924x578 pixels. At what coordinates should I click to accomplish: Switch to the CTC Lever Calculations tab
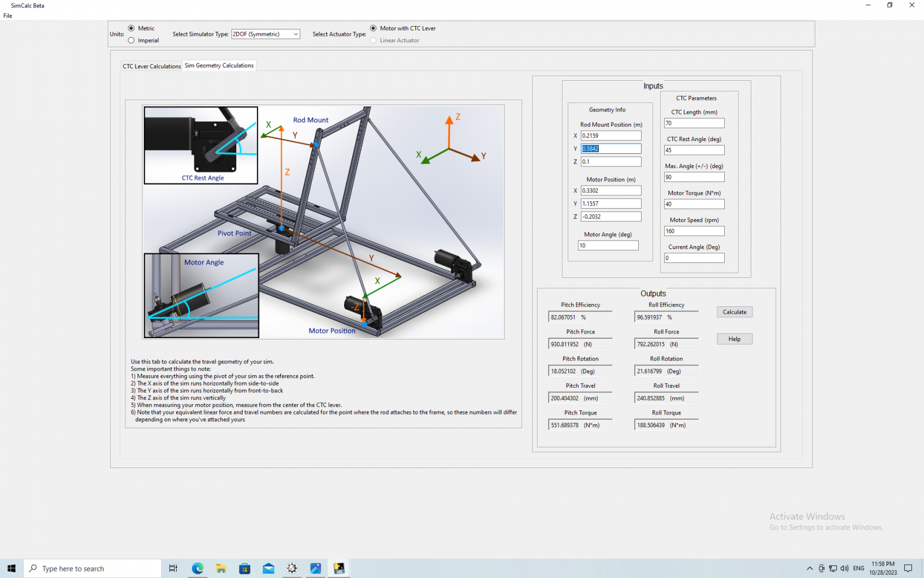click(152, 66)
